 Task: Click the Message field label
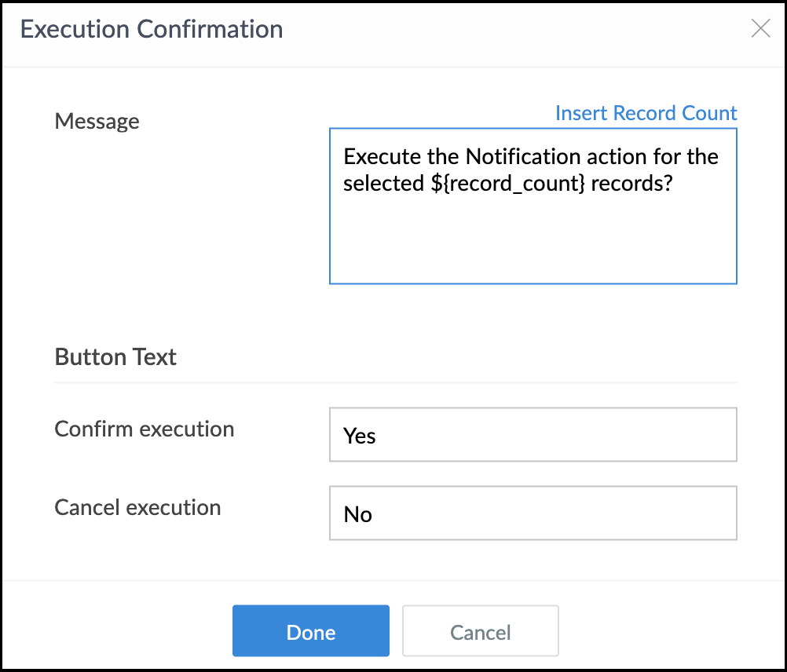click(97, 122)
